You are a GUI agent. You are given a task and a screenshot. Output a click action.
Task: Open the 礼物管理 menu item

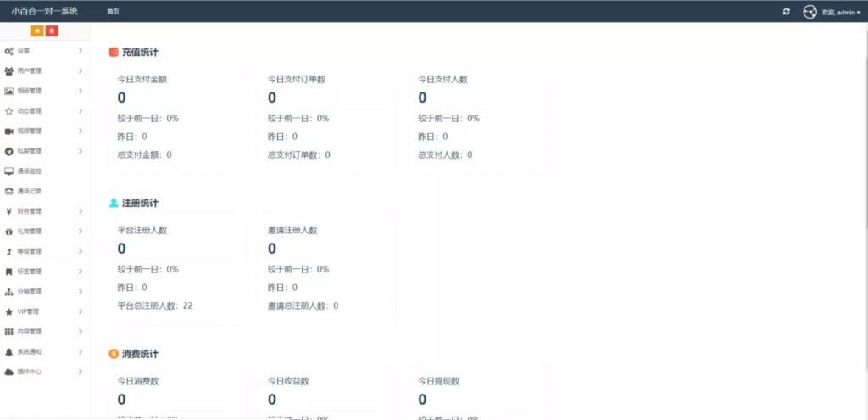(x=29, y=232)
